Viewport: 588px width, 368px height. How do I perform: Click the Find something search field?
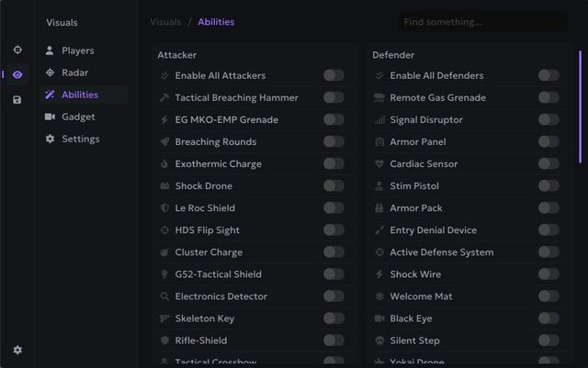(x=483, y=22)
